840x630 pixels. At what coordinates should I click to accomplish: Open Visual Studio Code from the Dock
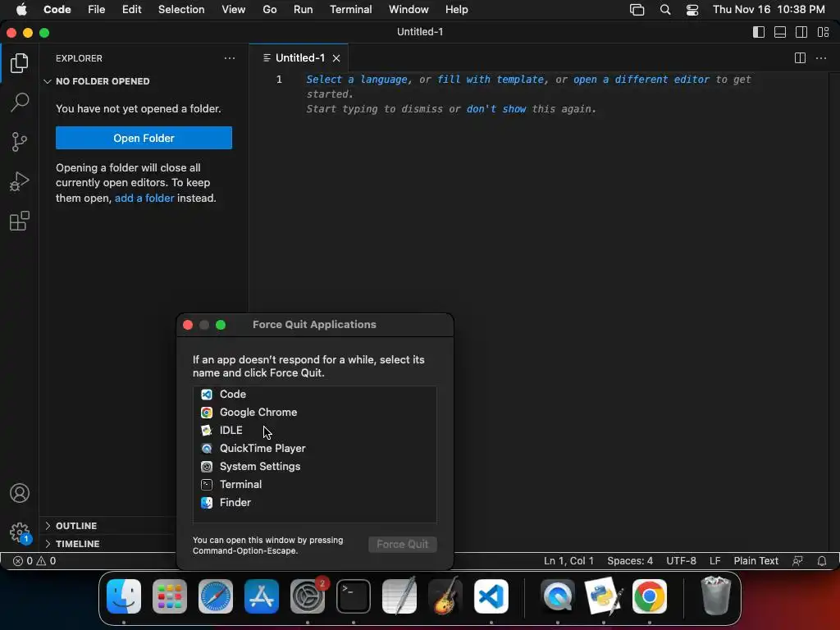point(491,596)
